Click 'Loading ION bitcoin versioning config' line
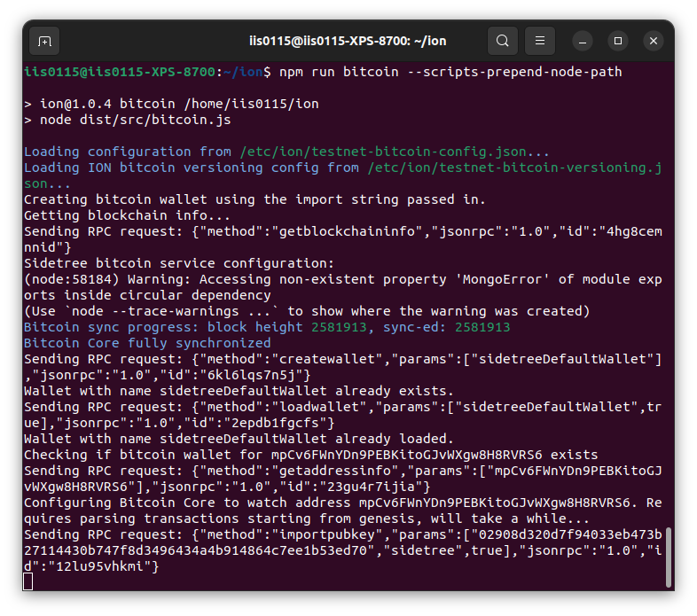The height and width of the screenshot is (616, 697). [x=342, y=175]
